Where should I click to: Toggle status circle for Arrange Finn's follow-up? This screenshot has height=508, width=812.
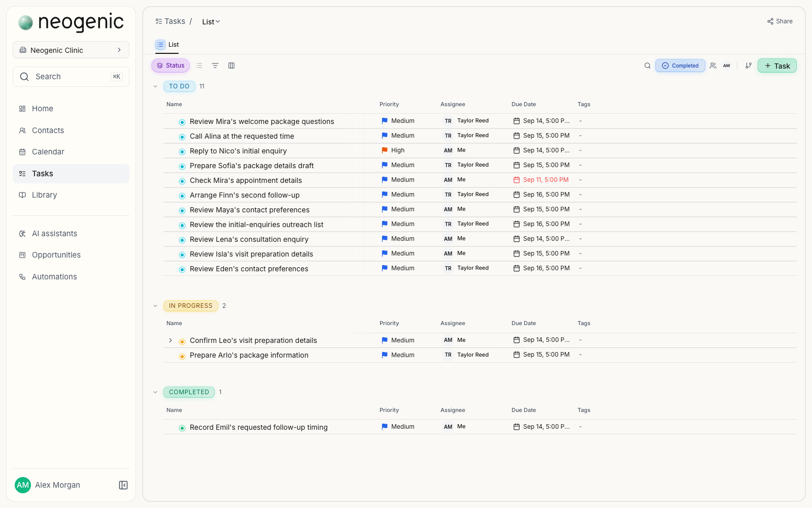[182, 196]
